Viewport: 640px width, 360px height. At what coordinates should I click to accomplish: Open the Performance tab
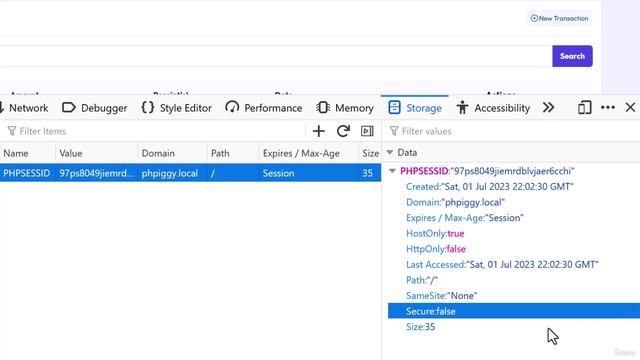click(x=264, y=108)
